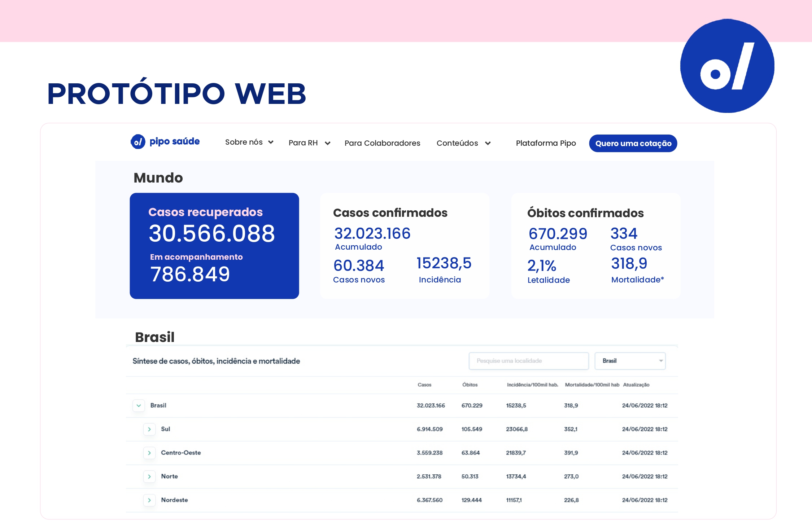Click the blue Casos recuperados card

(214, 246)
